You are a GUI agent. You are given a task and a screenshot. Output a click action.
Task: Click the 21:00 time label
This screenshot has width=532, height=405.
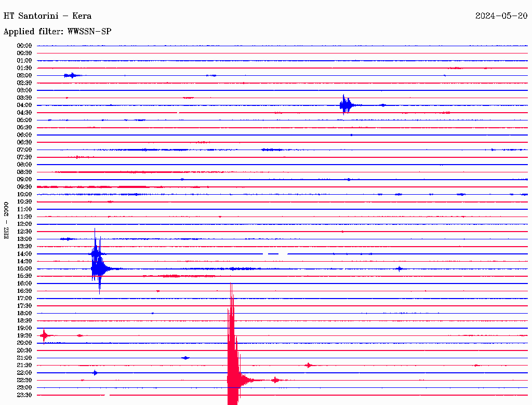click(24, 358)
